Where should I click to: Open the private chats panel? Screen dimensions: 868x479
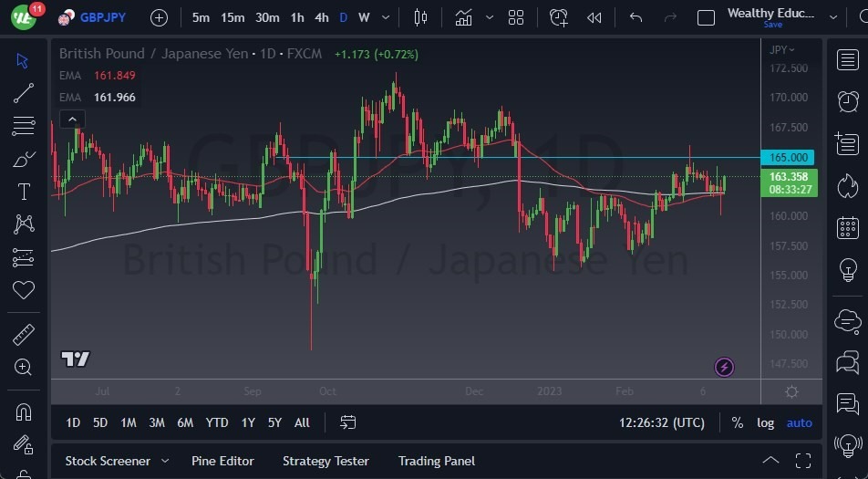coord(848,363)
